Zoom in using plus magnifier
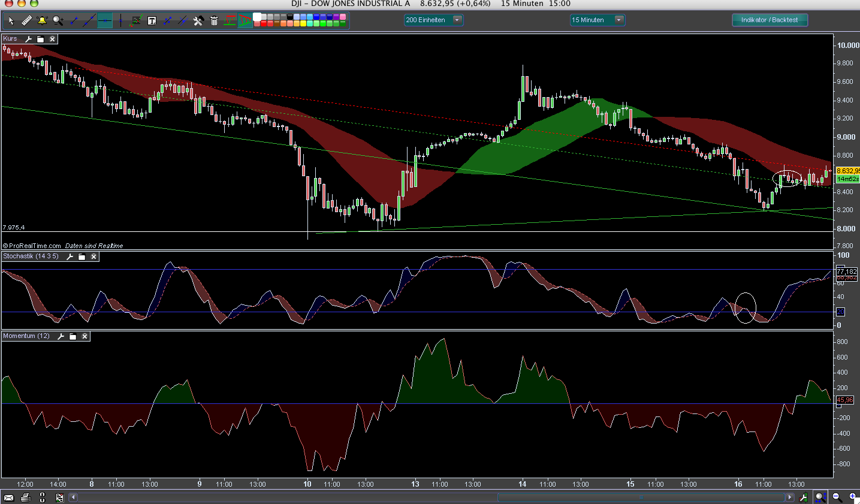Image resolution: width=860 pixels, height=504 pixels. coord(853,497)
